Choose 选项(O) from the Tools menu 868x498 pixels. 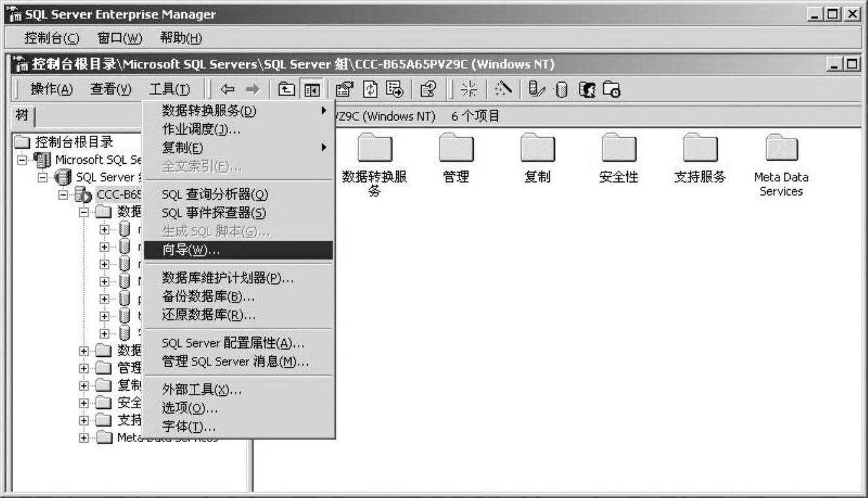coord(238,408)
